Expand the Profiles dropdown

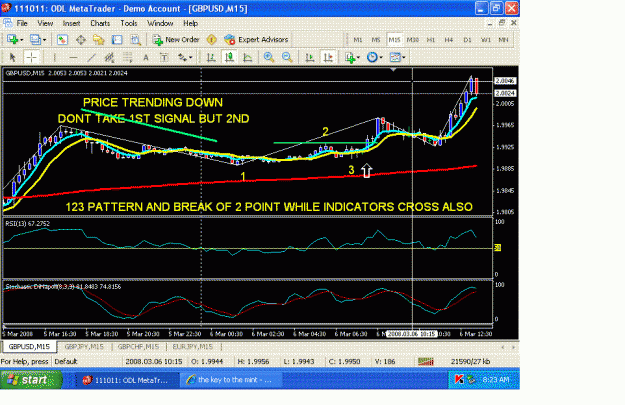(44, 40)
